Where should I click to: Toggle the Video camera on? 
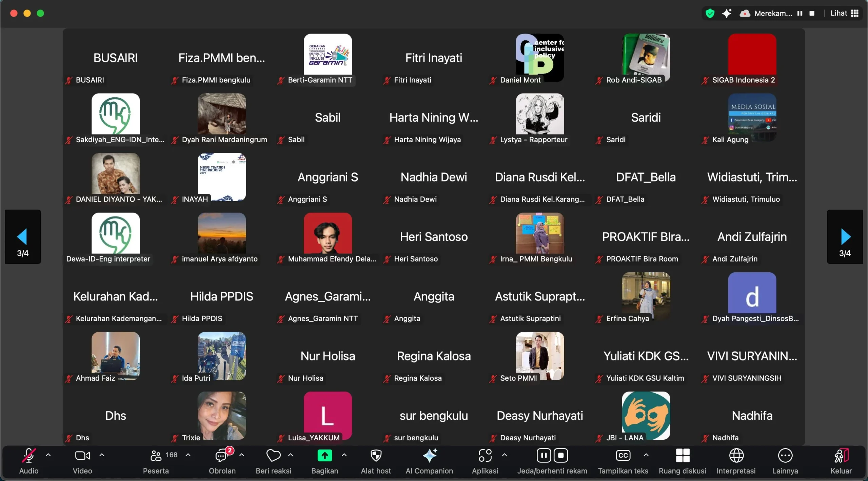82,456
